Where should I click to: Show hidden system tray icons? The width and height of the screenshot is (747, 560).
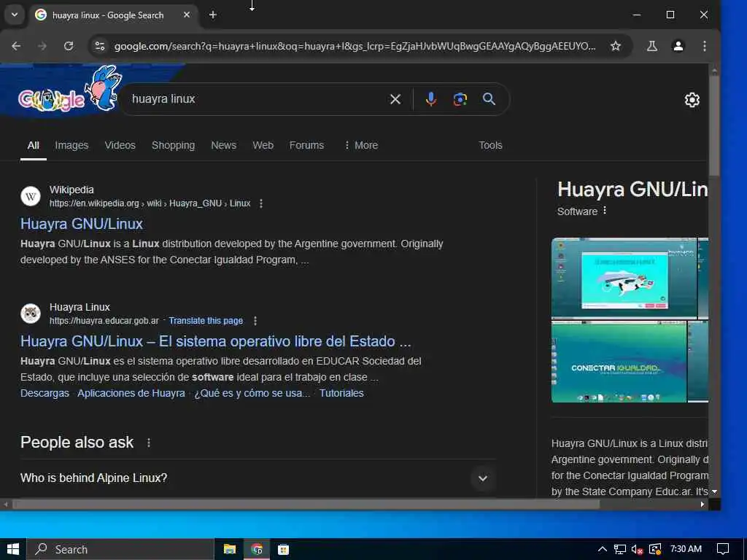point(602,549)
